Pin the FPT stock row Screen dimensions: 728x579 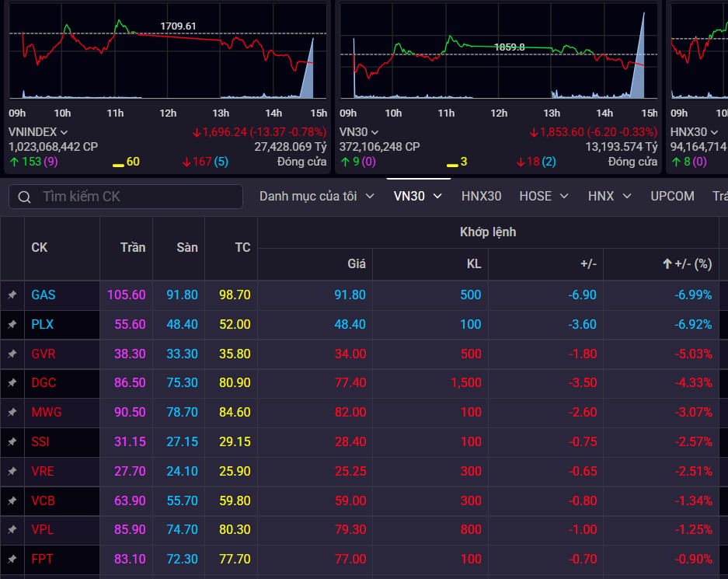tap(12, 559)
